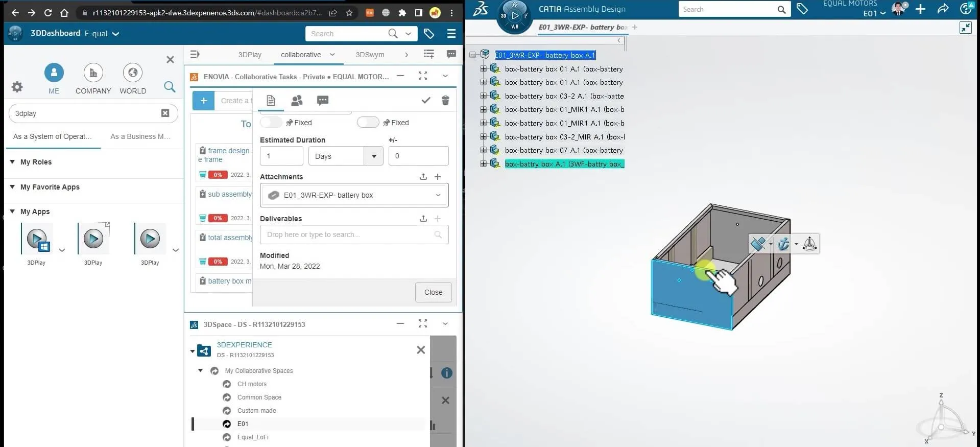
Task: Click the tag icon in 3DDashboard header
Action: click(x=429, y=34)
